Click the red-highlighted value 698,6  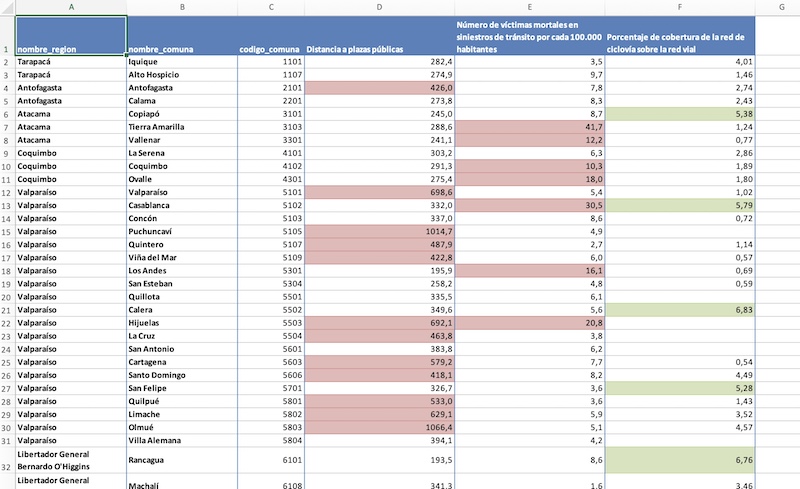tap(379, 192)
